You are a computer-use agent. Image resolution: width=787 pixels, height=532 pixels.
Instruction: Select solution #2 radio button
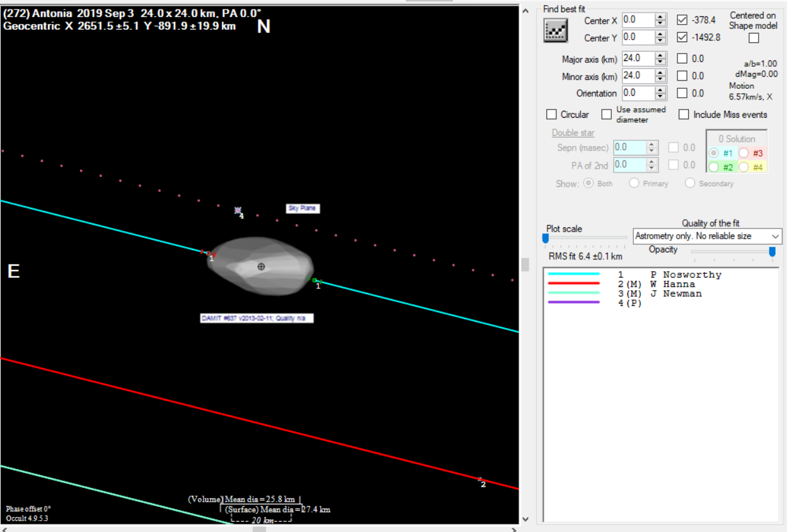click(714, 167)
